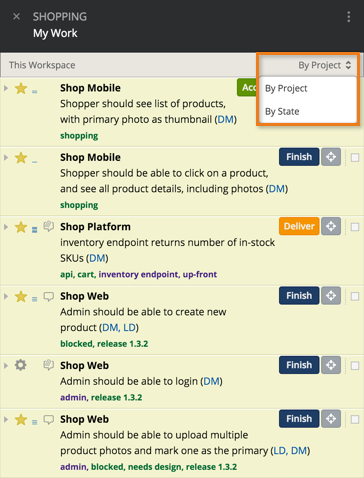The image size is (364, 478).
Task: Click the move icon on product details story
Action: [331, 157]
